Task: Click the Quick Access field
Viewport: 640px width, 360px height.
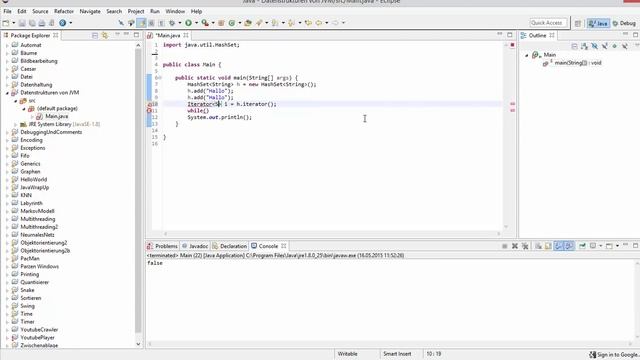Action: click(547, 23)
